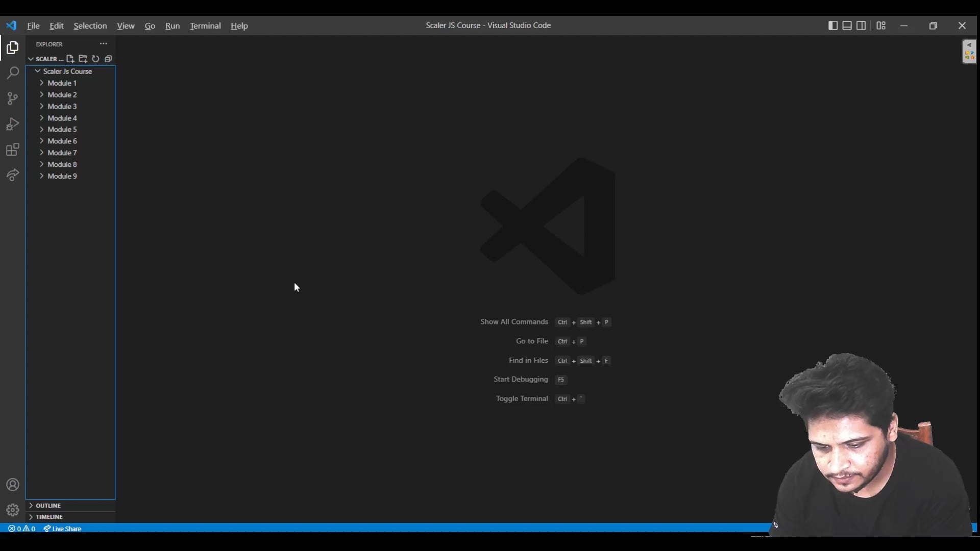
Task: Open the Help menu
Action: click(239, 26)
